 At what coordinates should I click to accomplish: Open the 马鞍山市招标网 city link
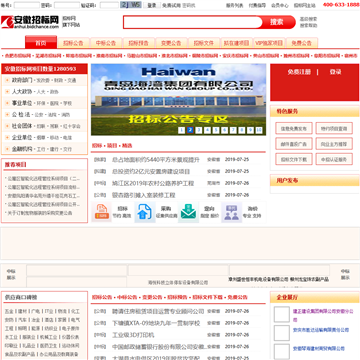(142, 56)
